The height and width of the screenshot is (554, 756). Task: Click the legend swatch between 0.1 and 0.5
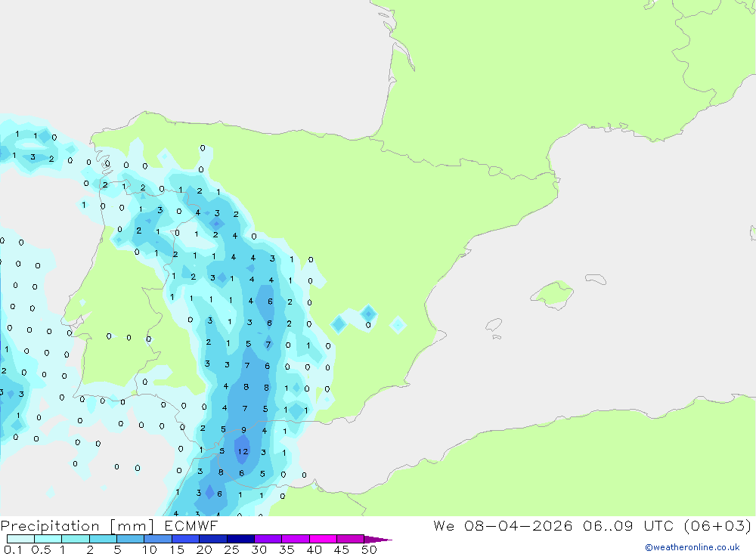20,539
